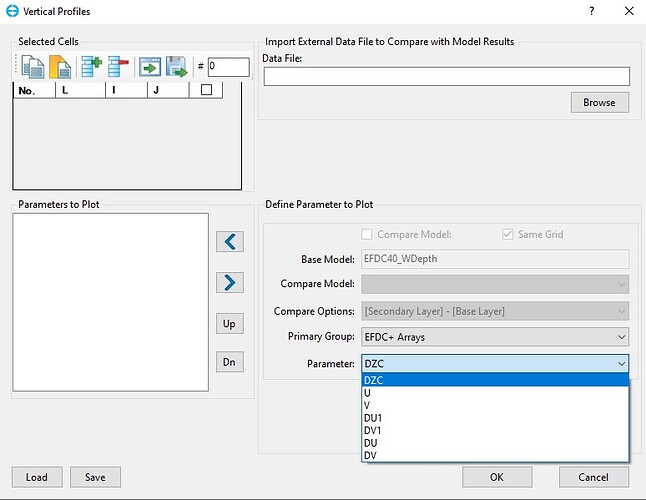Close the Vertical Profiles dialog
The height and width of the screenshot is (500, 646).
tap(629, 11)
